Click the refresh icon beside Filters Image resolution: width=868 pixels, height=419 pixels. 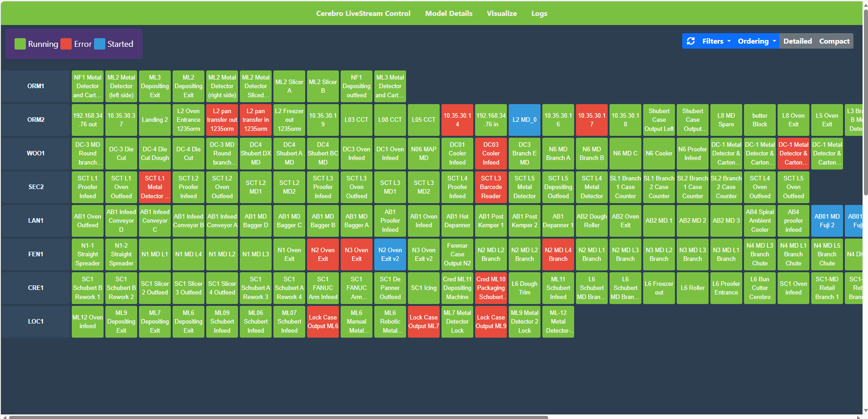click(x=691, y=41)
